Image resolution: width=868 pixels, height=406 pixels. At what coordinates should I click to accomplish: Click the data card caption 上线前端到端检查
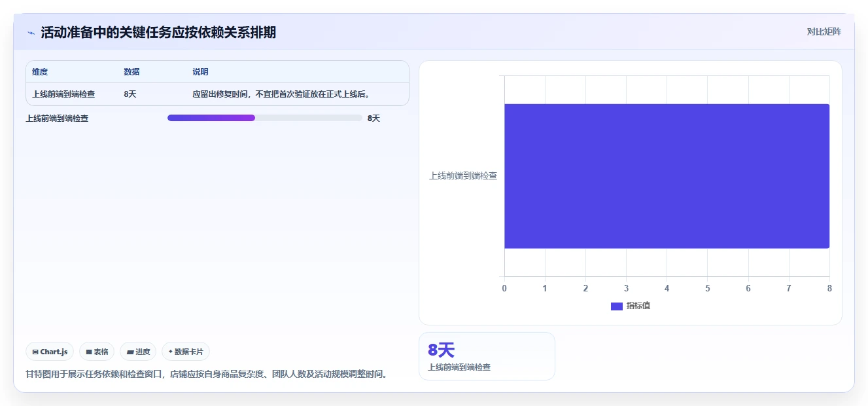pyautogui.click(x=459, y=367)
